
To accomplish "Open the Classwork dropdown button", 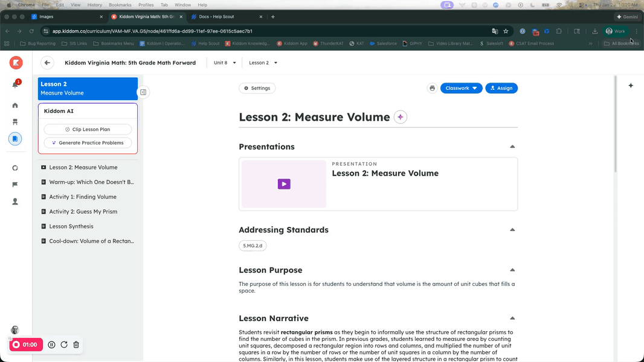I will click(461, 88).
